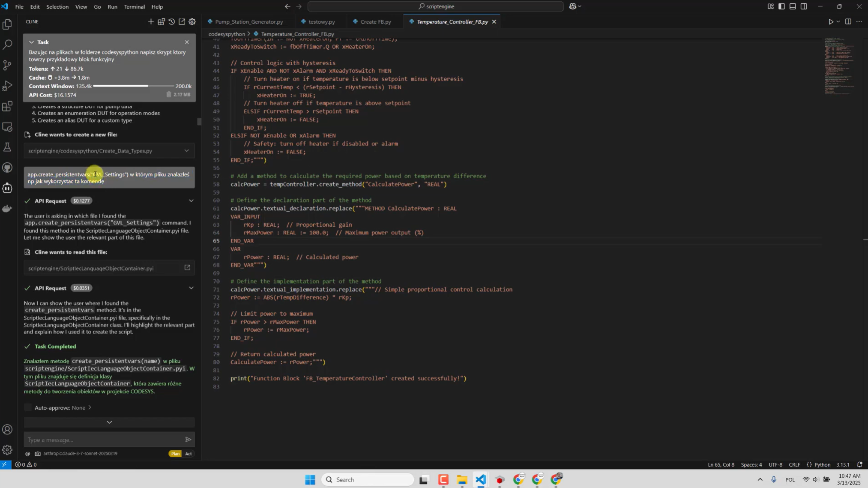
Task: Expand the Create_Data_Types.py file preview
Action: pyautogui.click(x=186, y=151)
